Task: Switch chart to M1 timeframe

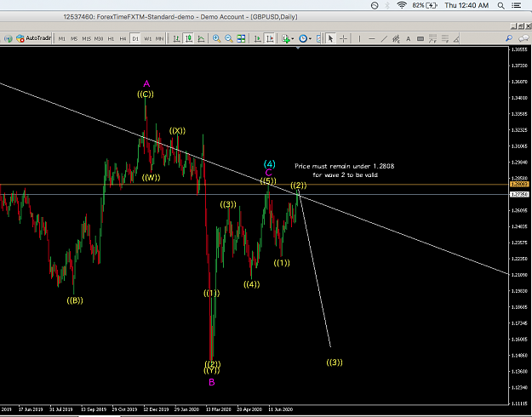Action: (x=62, y=38)
